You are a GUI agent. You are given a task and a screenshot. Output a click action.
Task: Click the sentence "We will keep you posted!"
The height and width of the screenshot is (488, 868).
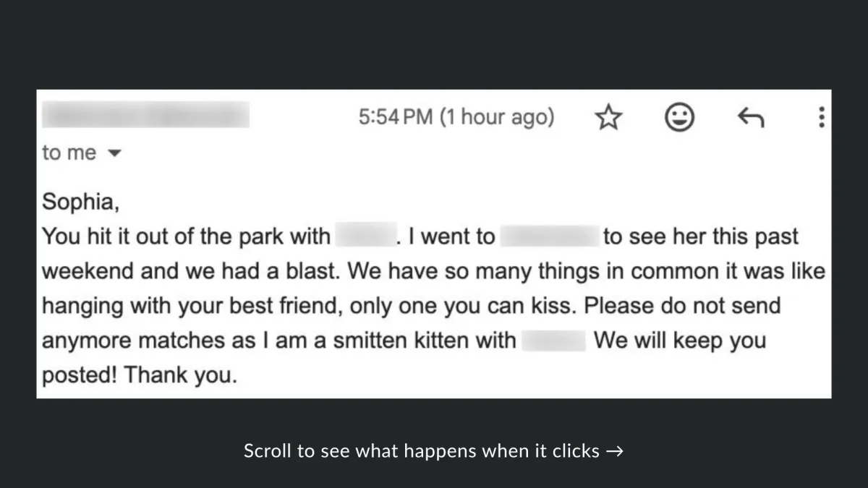click(x=679, y=341)
